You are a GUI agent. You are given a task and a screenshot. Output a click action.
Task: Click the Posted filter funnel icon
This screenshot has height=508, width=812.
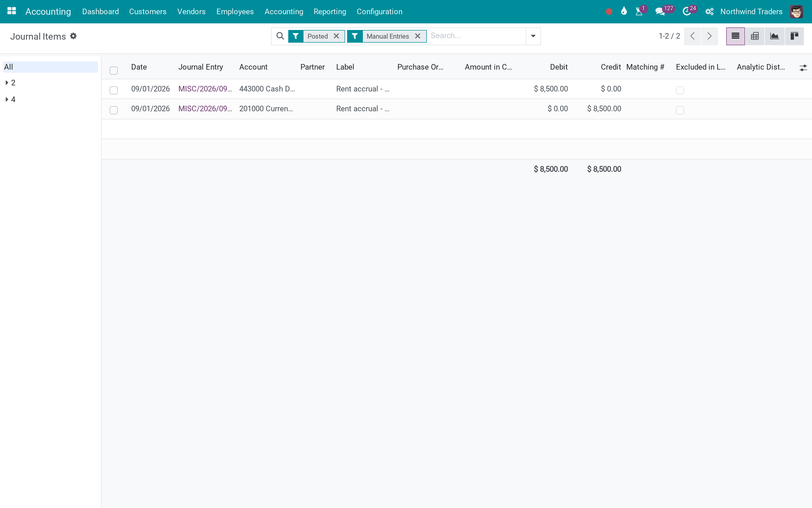coord(296,36)
